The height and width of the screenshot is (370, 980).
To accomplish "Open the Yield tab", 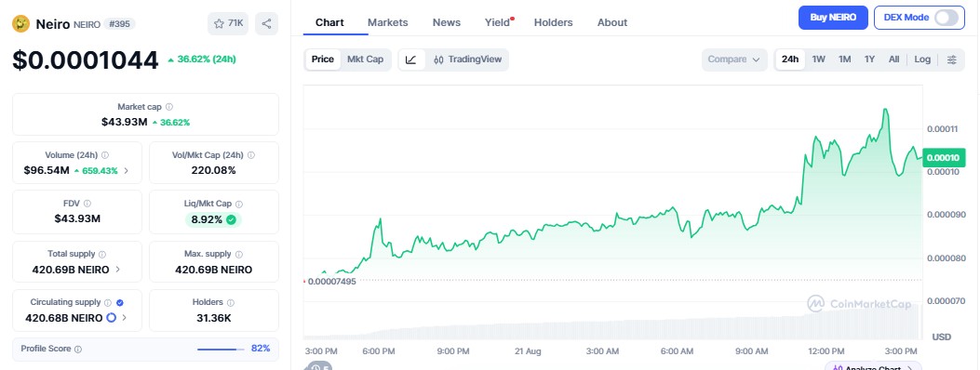I will coord(498,22).
